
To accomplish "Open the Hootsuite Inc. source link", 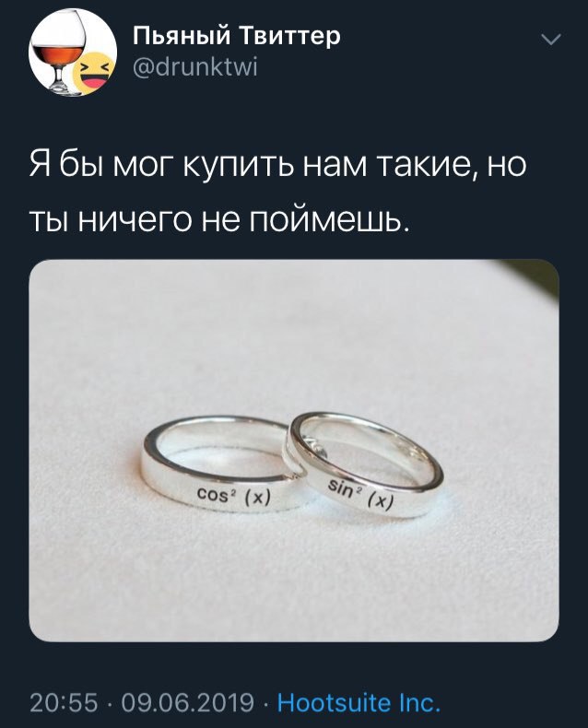I will [359, 702].
